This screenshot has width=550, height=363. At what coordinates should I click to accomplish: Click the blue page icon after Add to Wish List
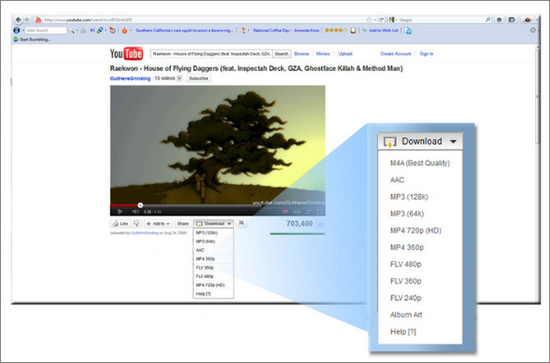[408, 31]
